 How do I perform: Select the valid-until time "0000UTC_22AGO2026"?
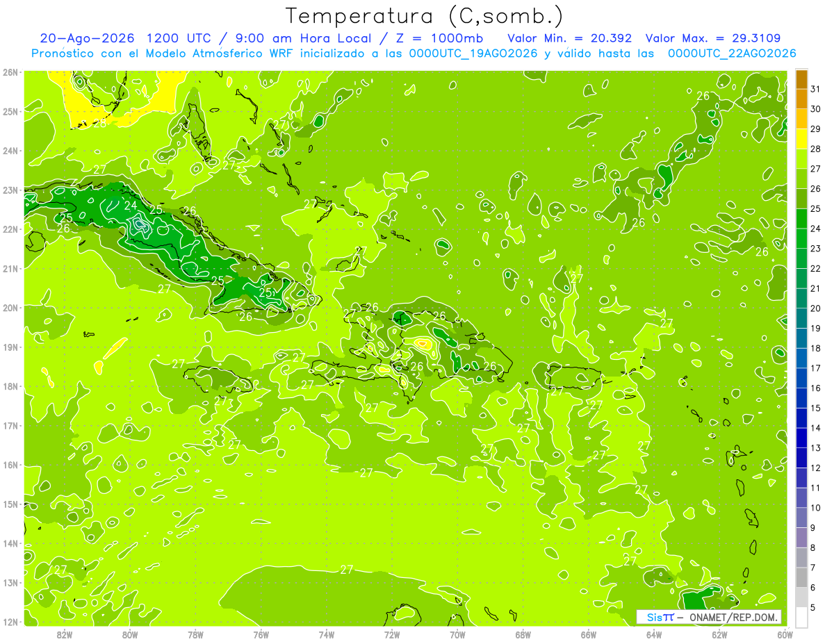click(x=732, y=53)
